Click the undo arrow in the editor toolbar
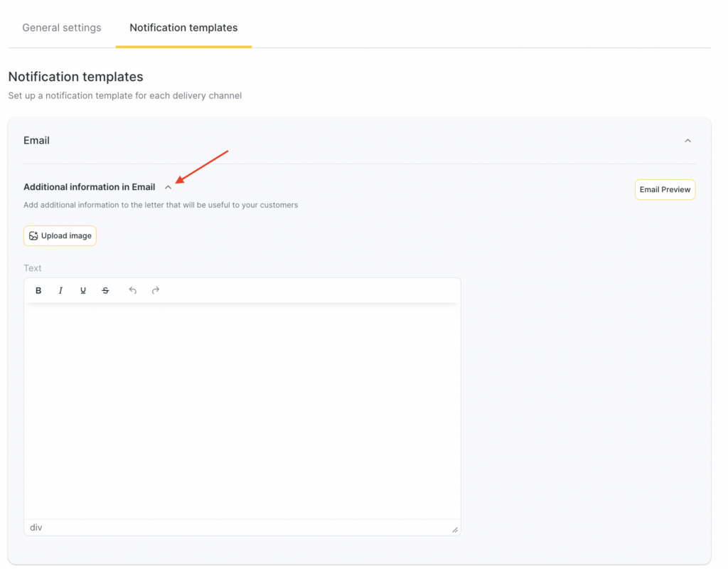 click(x=132, y=290)
